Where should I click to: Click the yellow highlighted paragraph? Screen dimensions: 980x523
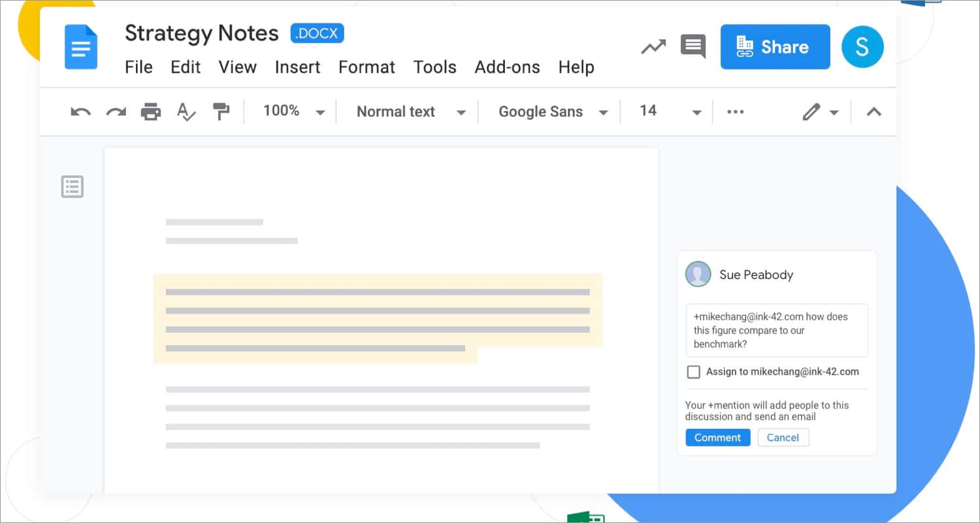pos(378,319)
